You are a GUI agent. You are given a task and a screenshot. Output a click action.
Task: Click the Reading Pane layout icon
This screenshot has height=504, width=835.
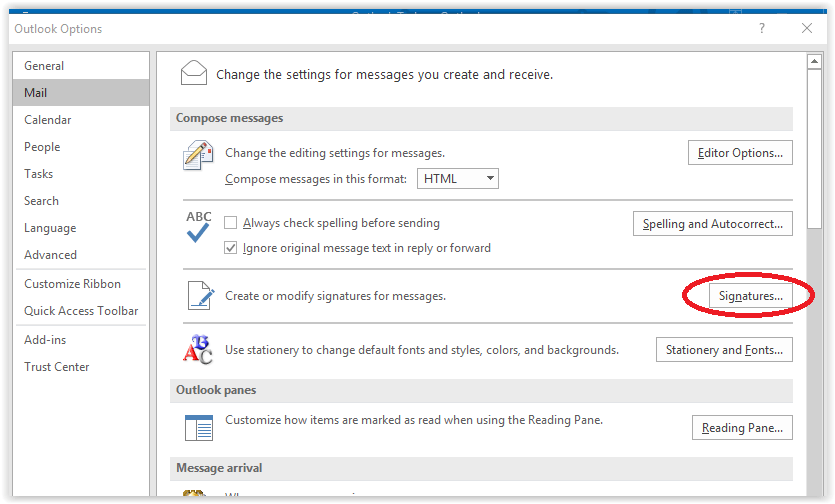pyautogui.click(x=198, y=427)
